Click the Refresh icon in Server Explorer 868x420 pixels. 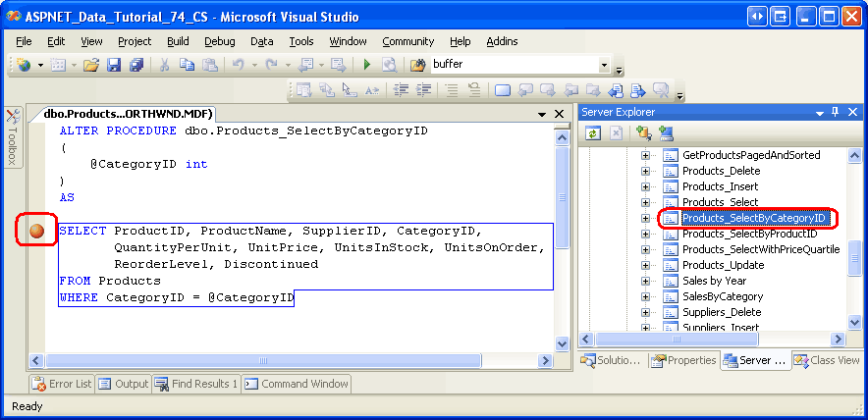(x=593, y=133)
